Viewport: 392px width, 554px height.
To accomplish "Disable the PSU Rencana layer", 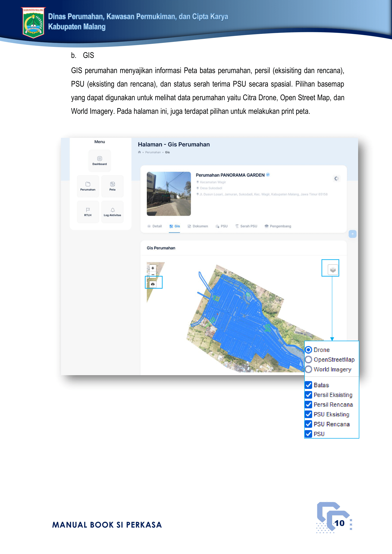I will tap(309, 424).
